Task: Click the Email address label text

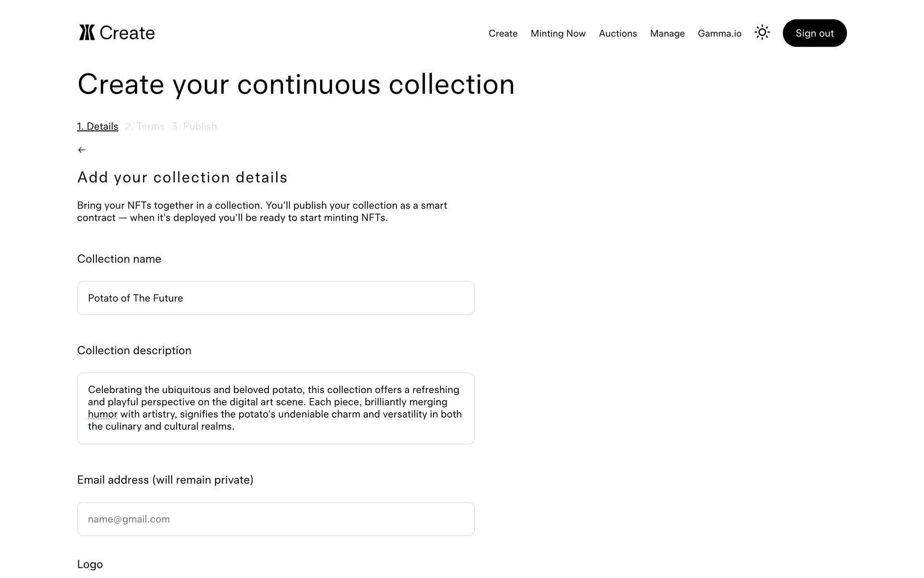Action: pyautogui.click(x=165, y=480)
